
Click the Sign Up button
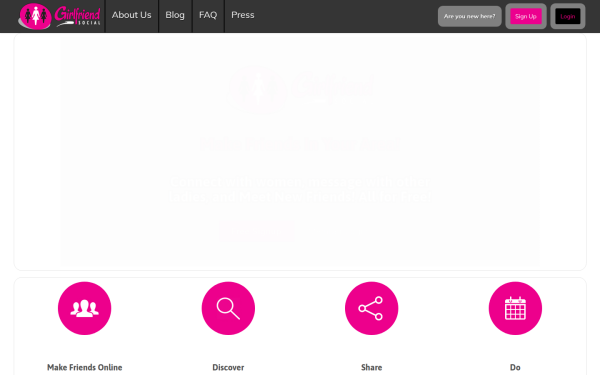coord(526,16)
